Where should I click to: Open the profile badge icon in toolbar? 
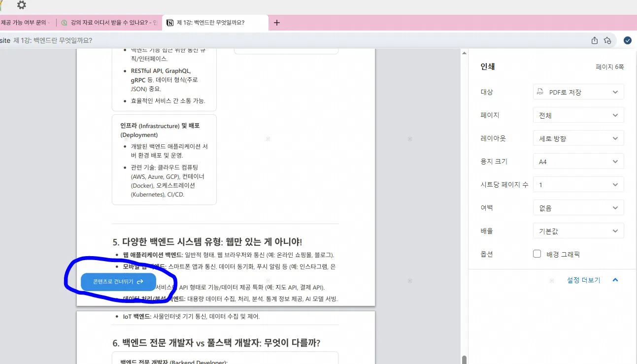pos(628,40)
